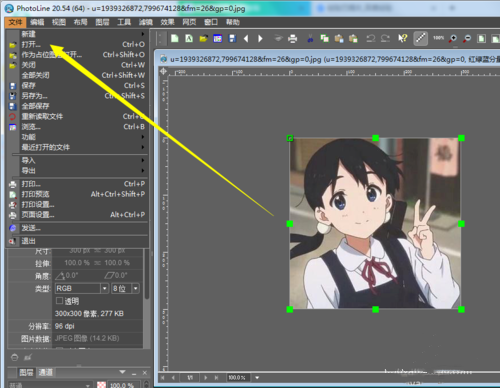Viewport: 500px width, 388px height.
Task: Click the zoom in magnifier icon
Action: click(453, 39)
